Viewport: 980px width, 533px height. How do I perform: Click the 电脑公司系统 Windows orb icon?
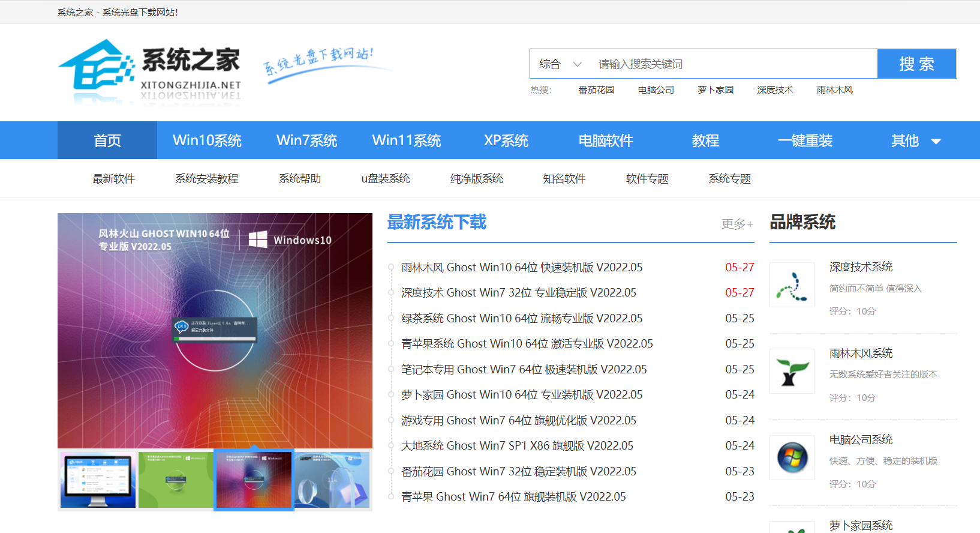point(792,457)
